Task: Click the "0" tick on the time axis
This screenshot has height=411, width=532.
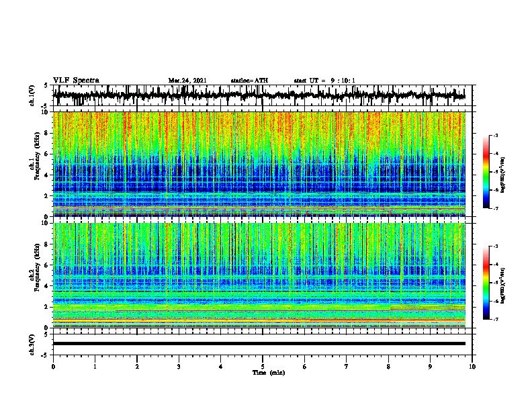Action: (53, 367)
